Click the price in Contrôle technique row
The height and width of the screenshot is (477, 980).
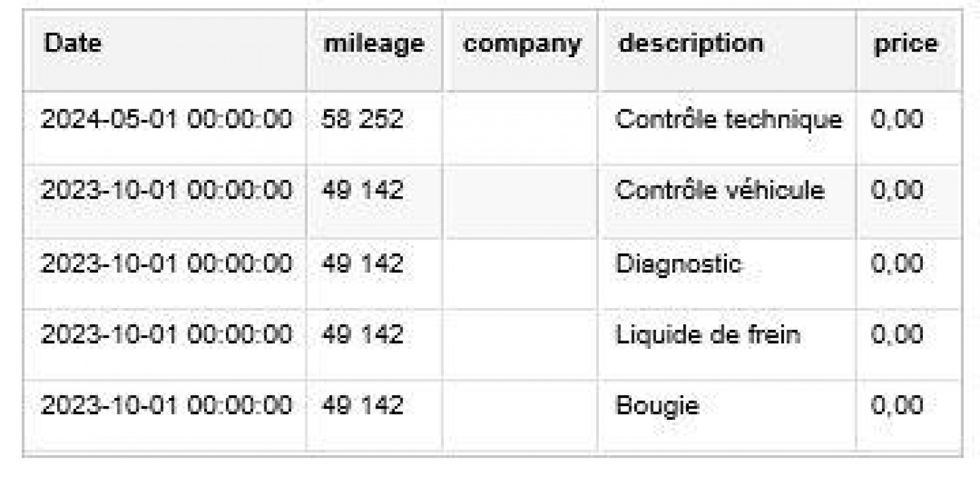pos(897,119)
